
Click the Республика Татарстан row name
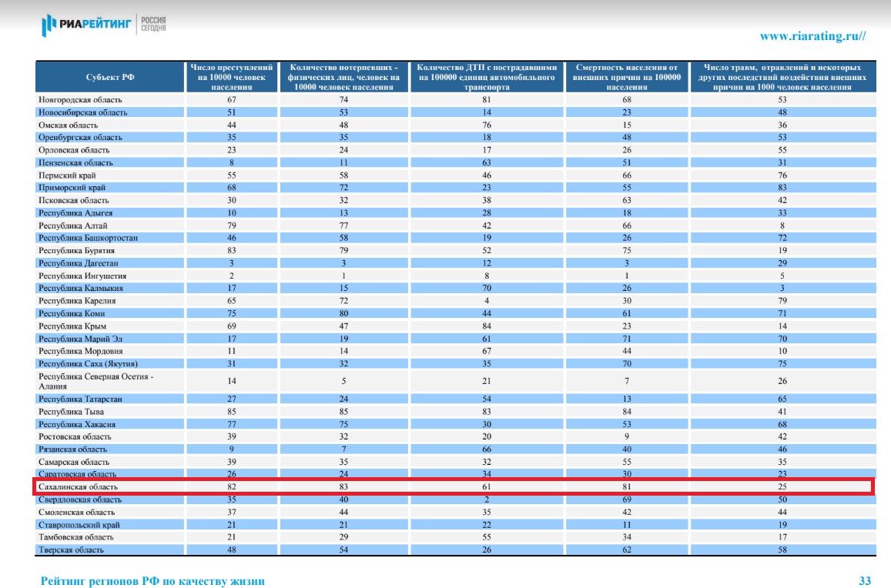coord(81,399)
